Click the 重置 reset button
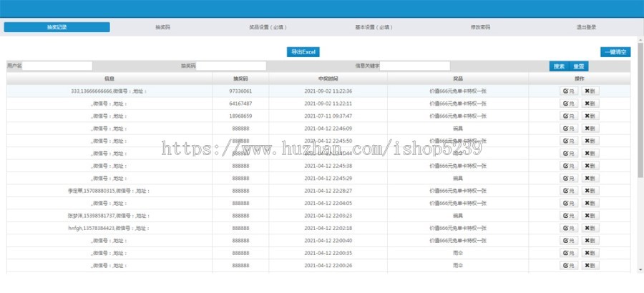The image size is (644, 293). click(579, 66)
